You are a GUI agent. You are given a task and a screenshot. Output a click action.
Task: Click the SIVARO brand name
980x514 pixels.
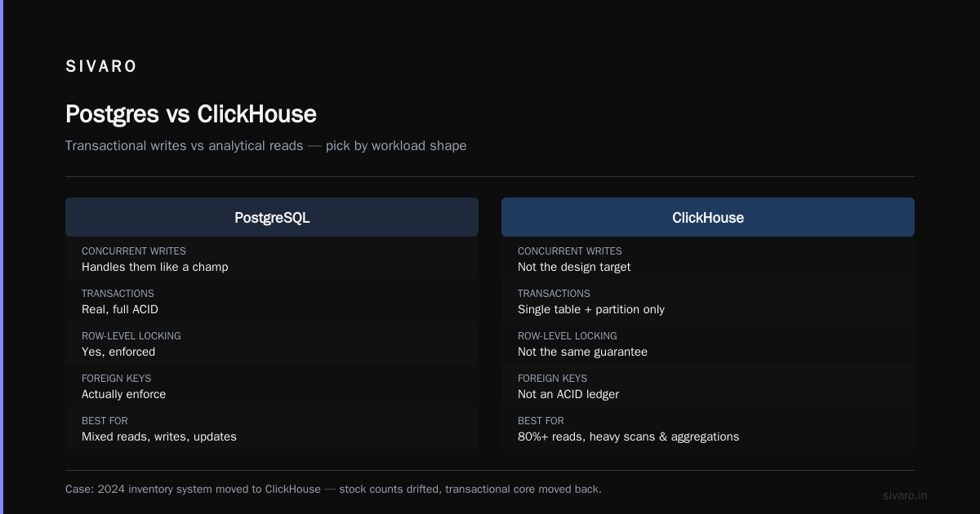101,66
